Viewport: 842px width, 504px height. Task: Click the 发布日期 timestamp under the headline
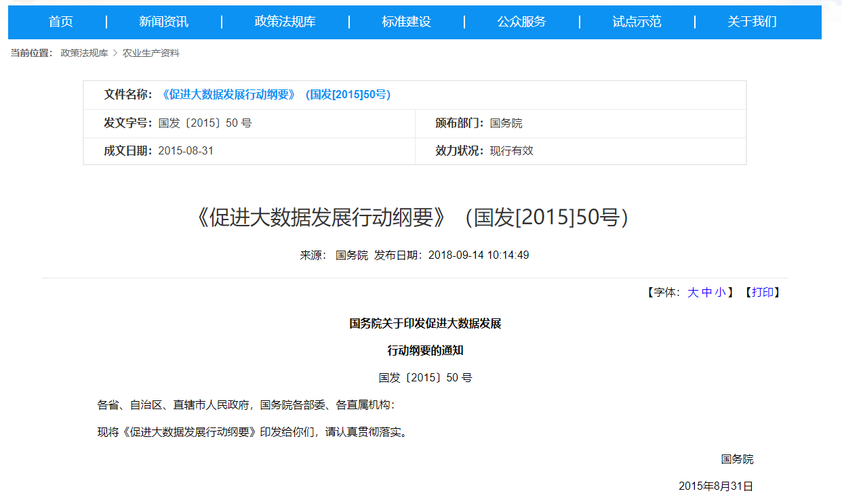coord(478,255)
